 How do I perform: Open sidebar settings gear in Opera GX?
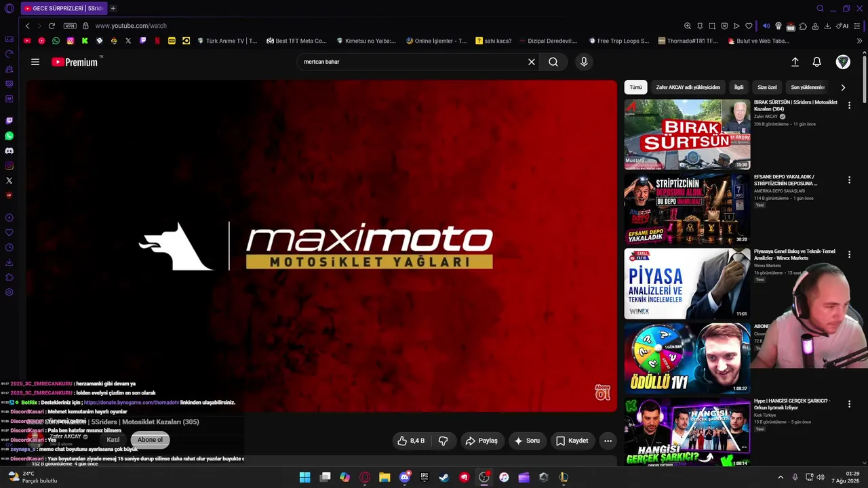pyautogui.click(x=9, y=292)
